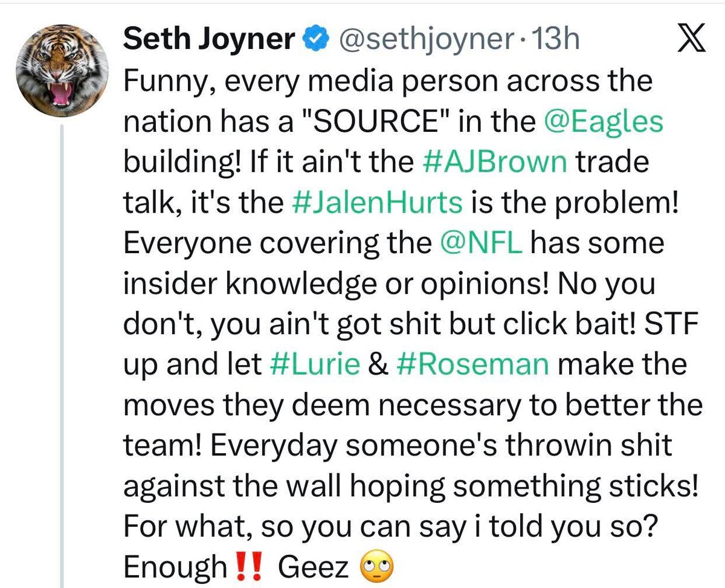
Task: Select the #AJBrown hashtag
Action: point(492,163)
